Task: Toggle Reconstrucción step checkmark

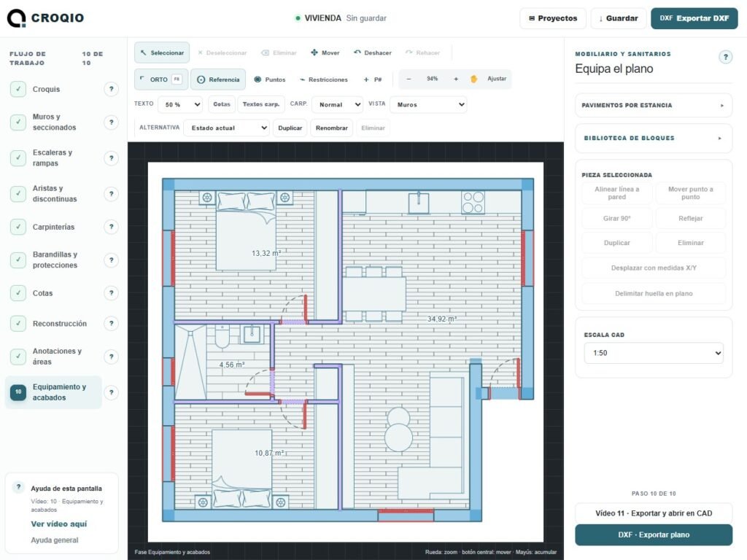Action: pos(18,324)
